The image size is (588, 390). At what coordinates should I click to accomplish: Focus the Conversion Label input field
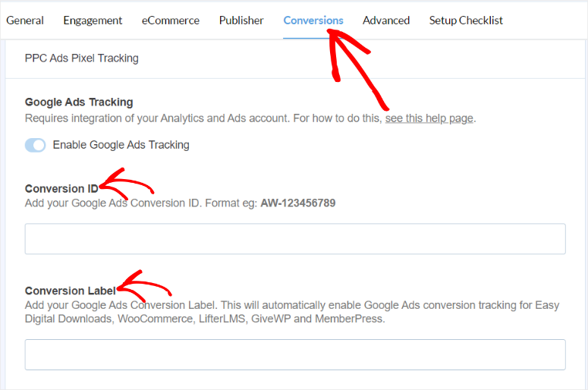point(295,355)
